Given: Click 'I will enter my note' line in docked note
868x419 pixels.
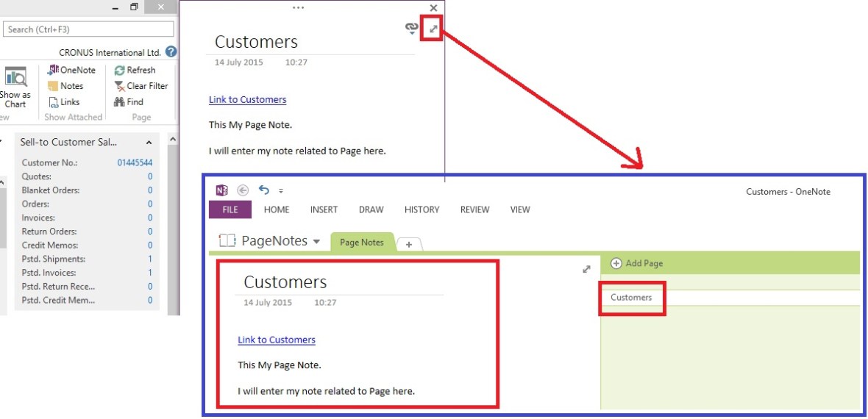Looking at the screenshot, I should tap(296, 151).
